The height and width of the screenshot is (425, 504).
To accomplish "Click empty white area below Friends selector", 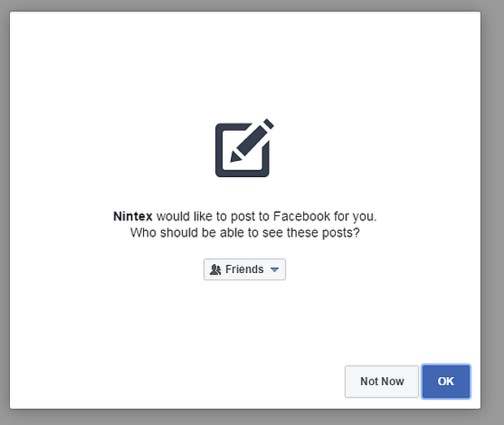I will (x=244, y=325).
